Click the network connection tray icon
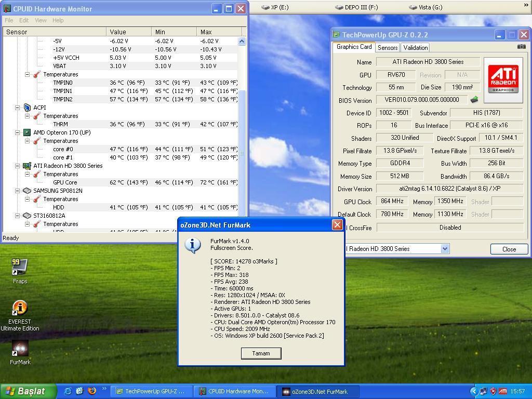 pyautogui.click(x=484, y=391)
